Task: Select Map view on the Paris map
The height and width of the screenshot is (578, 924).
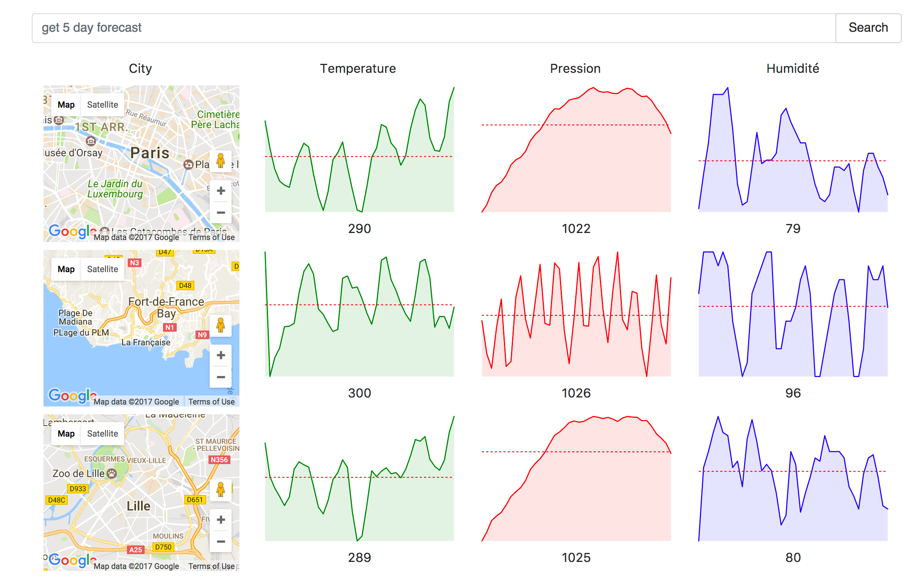Action: tap(66, 105)
